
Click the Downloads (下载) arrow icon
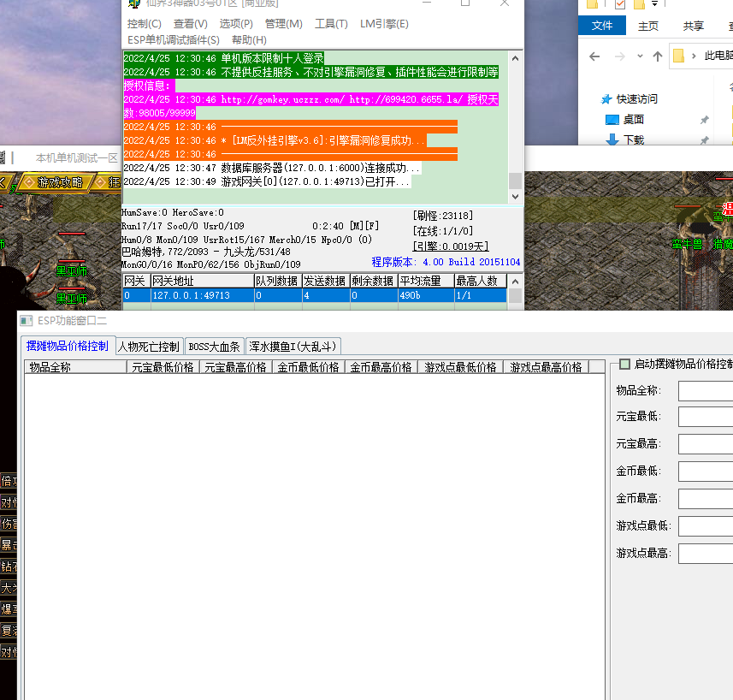coord(612,140)
